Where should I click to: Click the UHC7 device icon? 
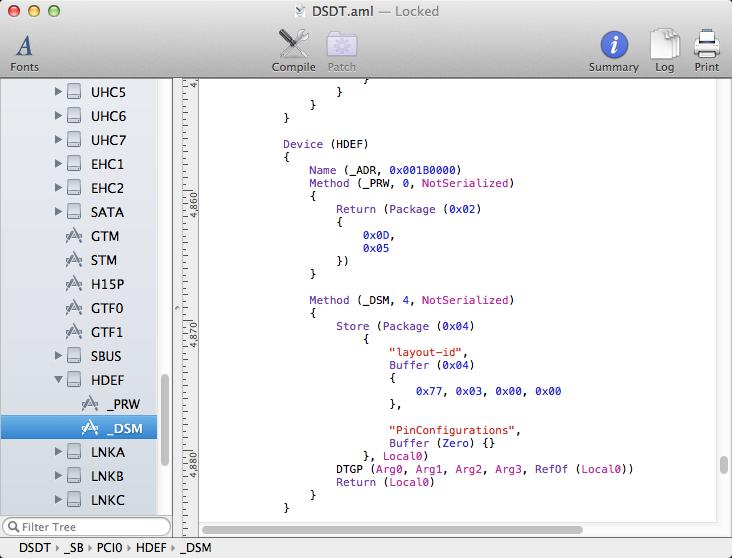[x=74, y=140]
